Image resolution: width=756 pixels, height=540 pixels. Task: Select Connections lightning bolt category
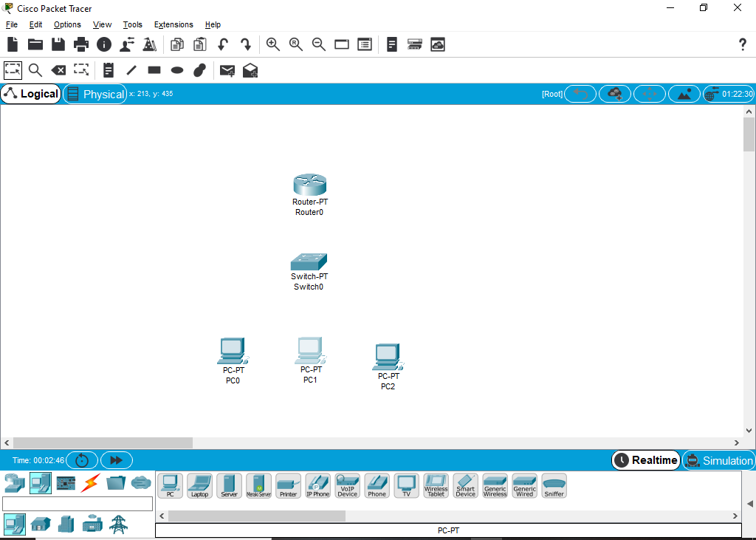[91, 483]
